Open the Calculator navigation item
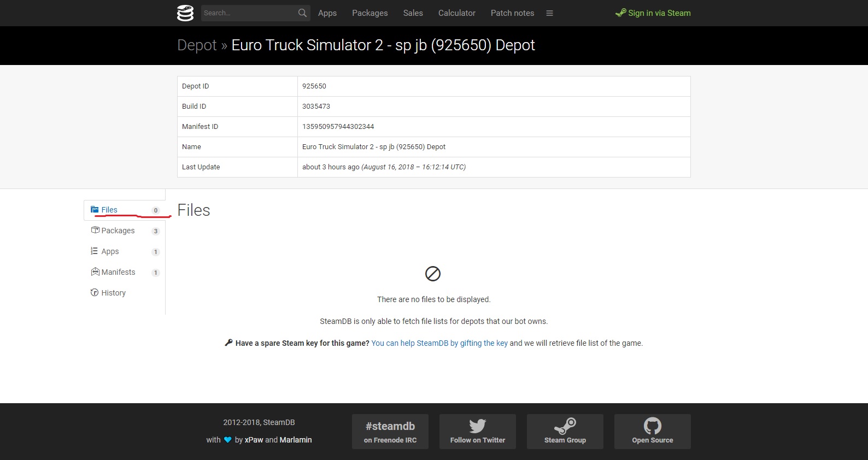The width and height of the screenshot is (868, 460). (x=457, y=13)
